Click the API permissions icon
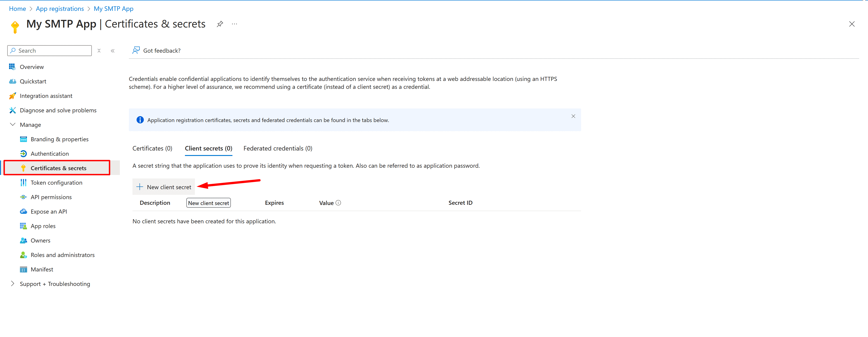This screenshot has height=337, width=868. [x=23, y=197]
